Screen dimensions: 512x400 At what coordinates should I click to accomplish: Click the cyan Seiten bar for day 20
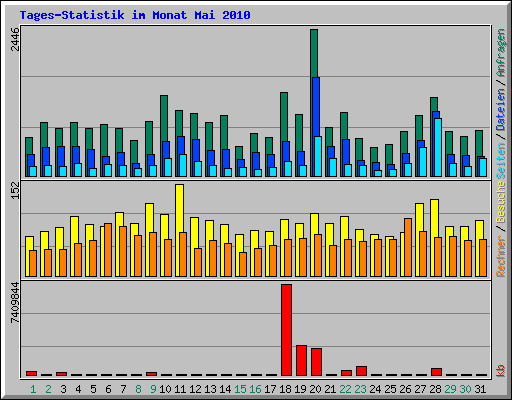point(318,156)
